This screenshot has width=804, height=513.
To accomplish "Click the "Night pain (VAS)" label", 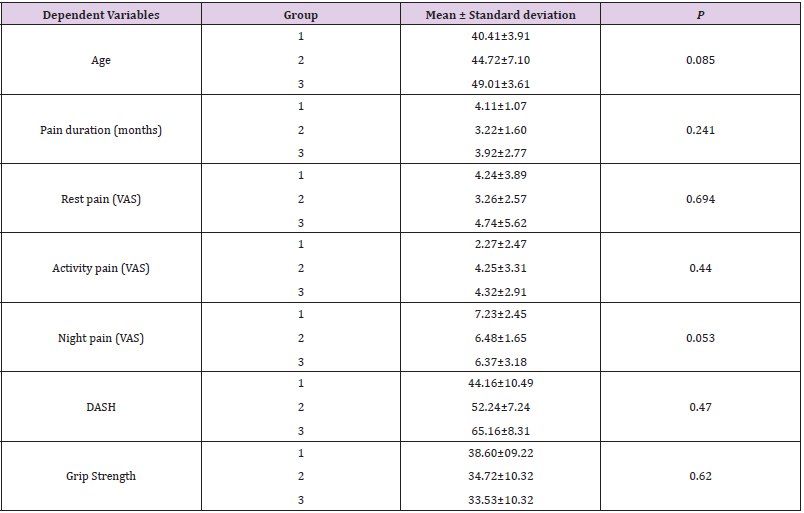I will tap(101, 338).
